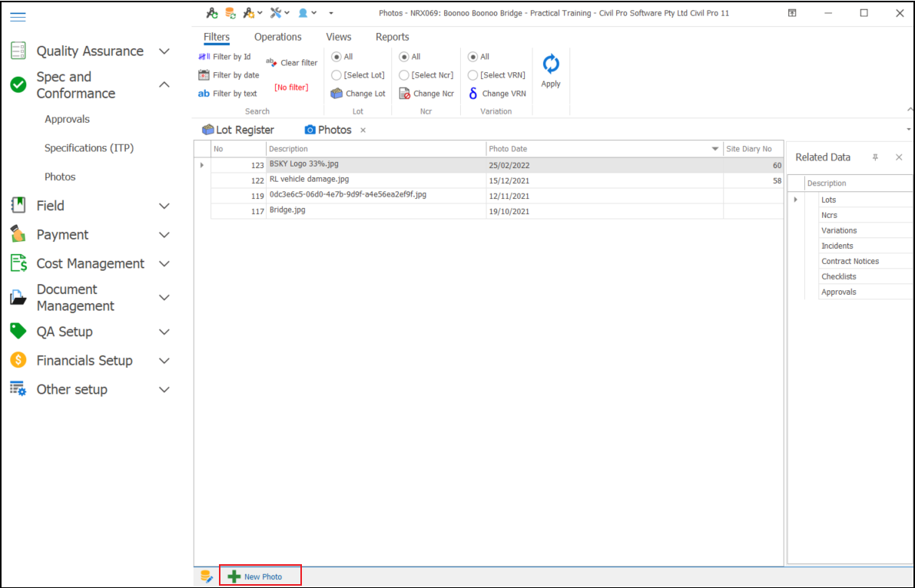Viewport: 915px width, 588px height.
Task: Pin the Related Data panel
Action: coord(875,157)
